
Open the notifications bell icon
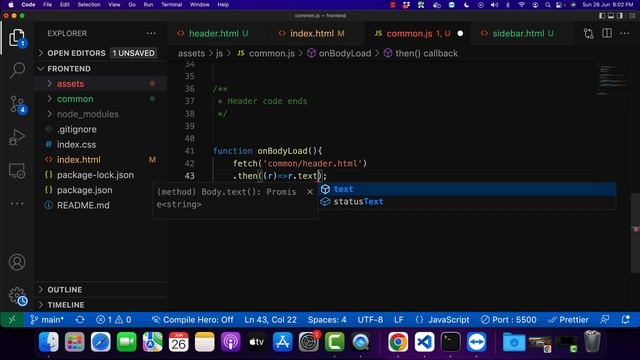coord(626,320)
